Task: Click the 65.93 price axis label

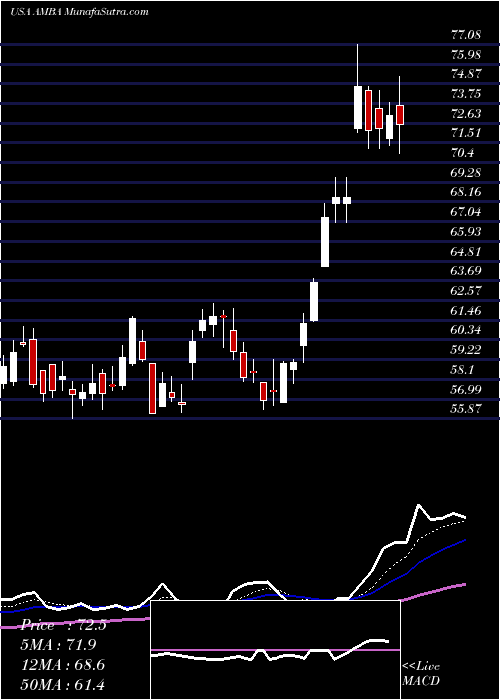Action: (x=467, y=232)
